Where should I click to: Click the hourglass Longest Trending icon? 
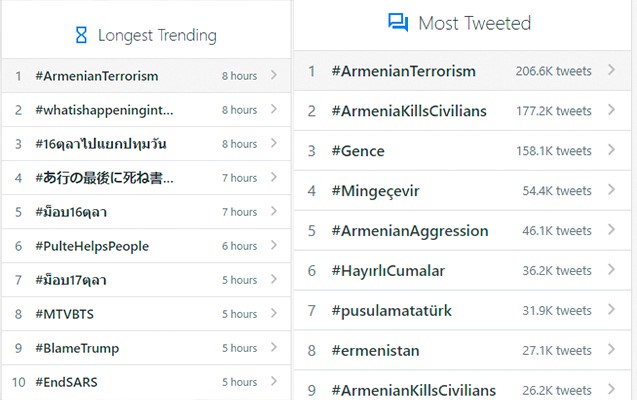(81, 35)
